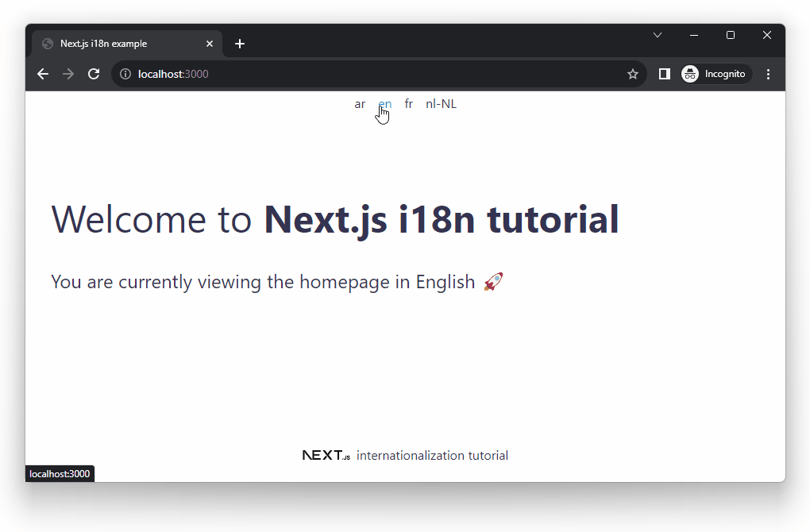
Task: Close the browser window
Action: click(x=767, y=35)
